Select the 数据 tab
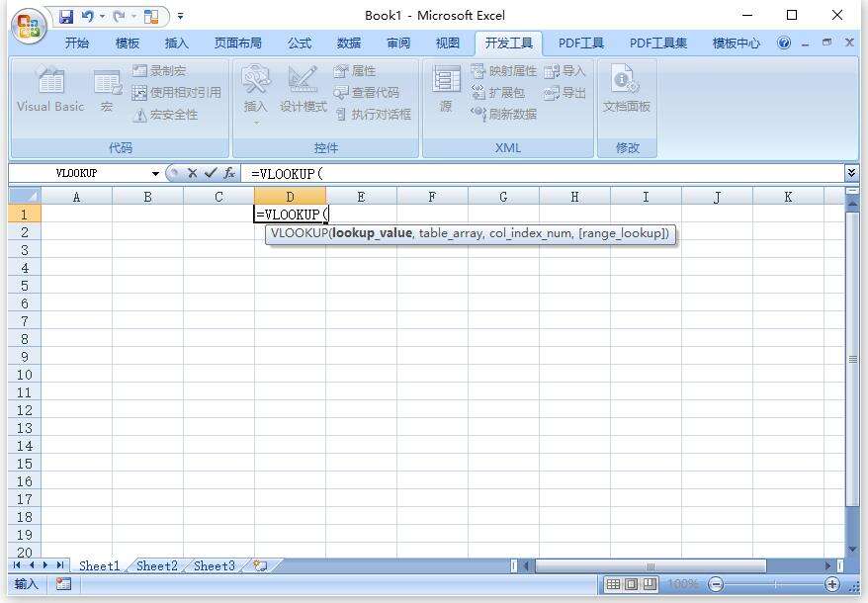This screenshot has height=603, width=868. tap(349, 43)
